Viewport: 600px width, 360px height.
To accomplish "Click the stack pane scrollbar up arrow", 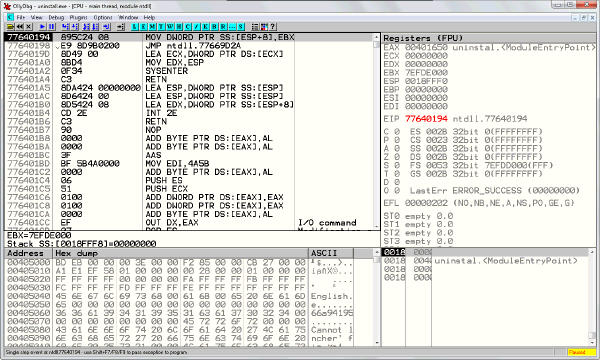I will pyautogui.click(x=592, y=252).
